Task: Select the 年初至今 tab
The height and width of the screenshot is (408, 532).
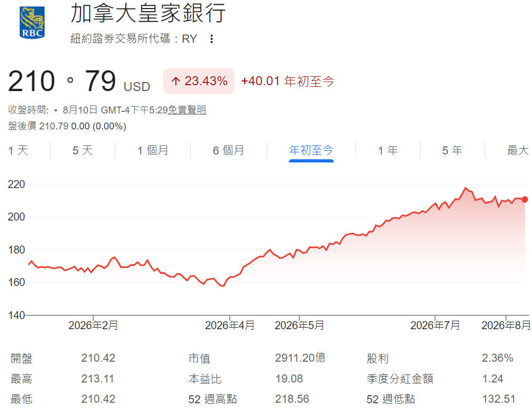Action: coord(311,150)
